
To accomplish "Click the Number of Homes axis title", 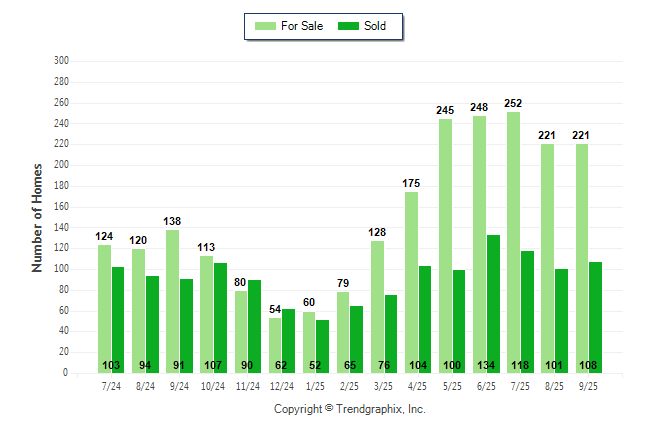I will click(38, 217).
